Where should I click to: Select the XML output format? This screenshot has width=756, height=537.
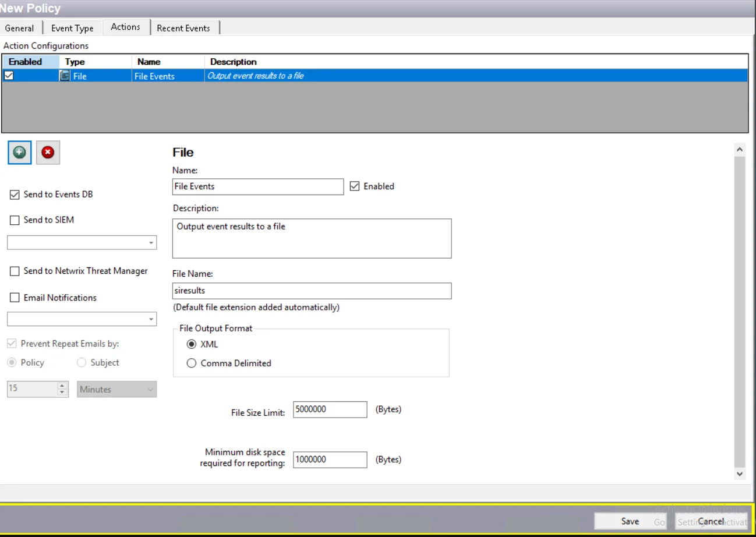coord(192,344)
